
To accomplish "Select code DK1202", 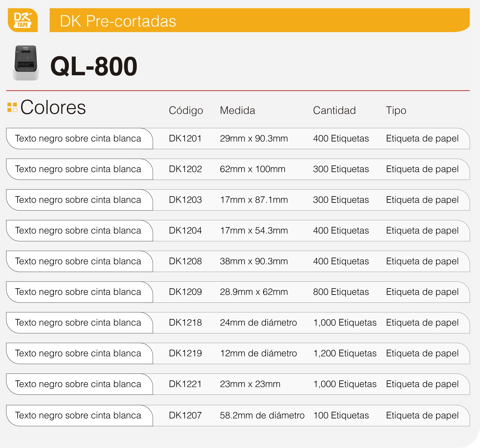I will click(185, 169).
